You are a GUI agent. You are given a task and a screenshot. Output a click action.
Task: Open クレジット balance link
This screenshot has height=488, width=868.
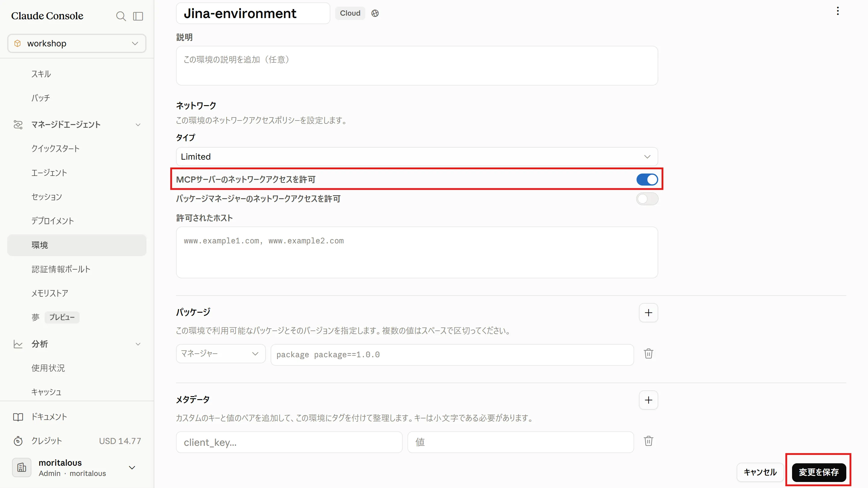point(46,441)
